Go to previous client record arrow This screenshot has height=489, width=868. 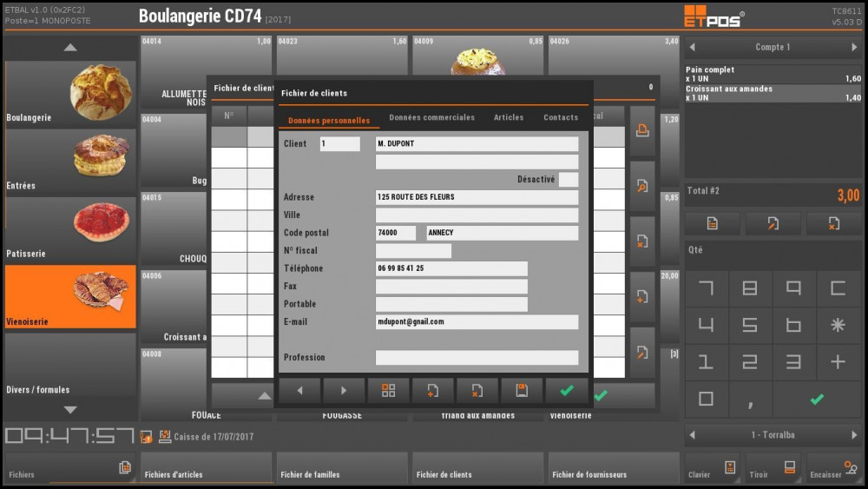click(x=299, y=391)
